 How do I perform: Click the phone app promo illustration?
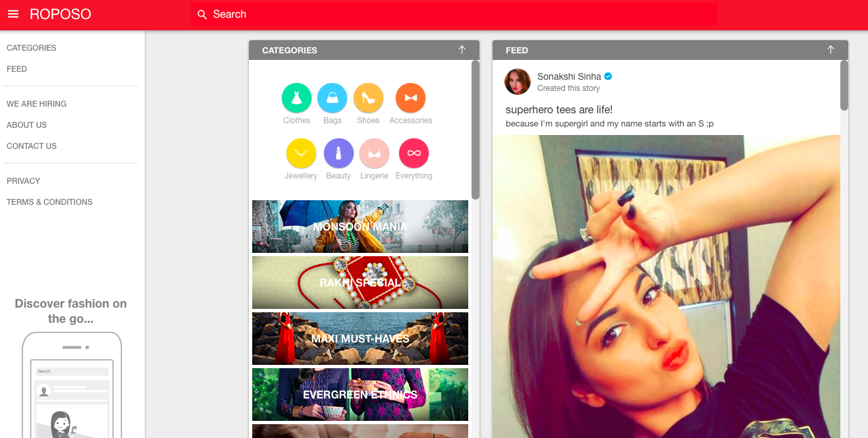coord(72,385)
